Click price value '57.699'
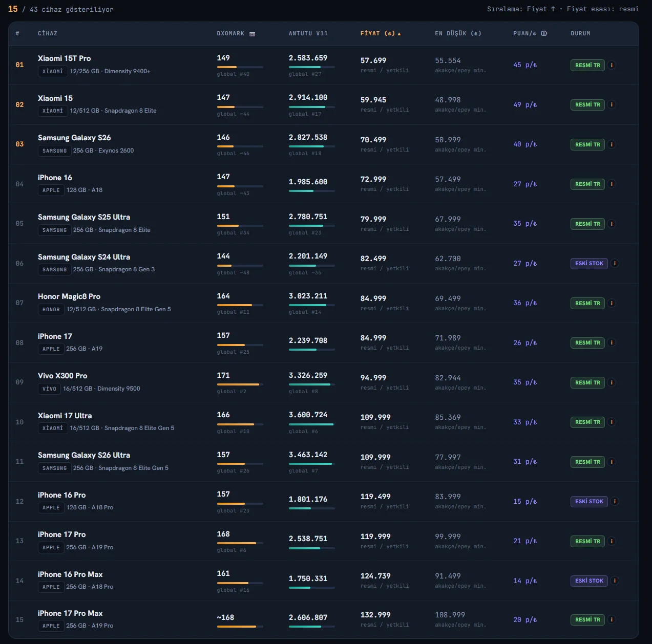 (x=373, y=60)
